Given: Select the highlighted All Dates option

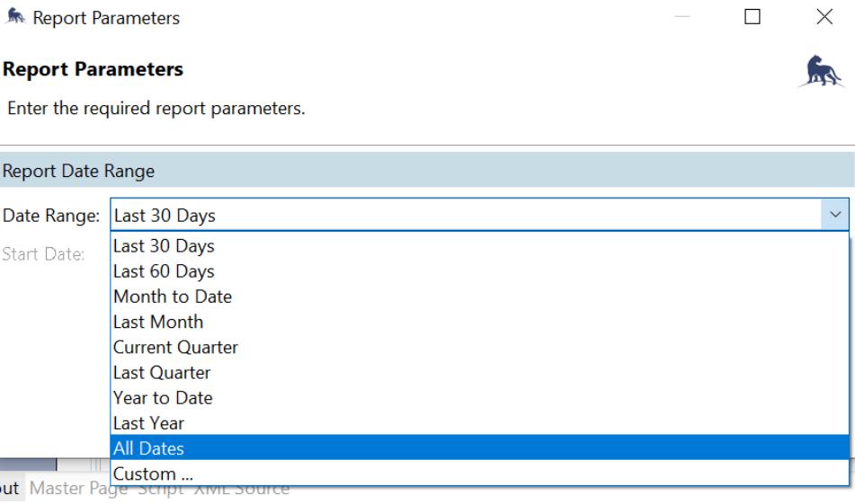Looking at the screenshot, I should [148, 447].
